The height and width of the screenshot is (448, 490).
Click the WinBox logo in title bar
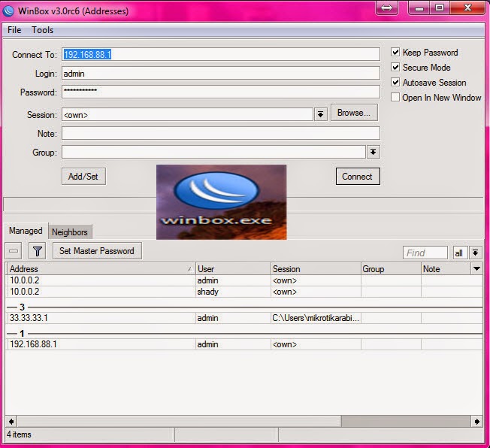click(8, 11)
